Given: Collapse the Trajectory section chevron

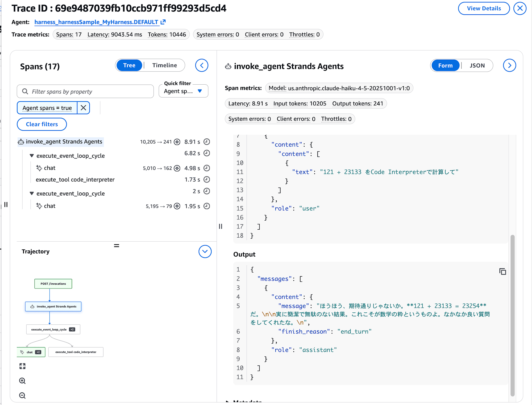Looking at the screenshot, I should (205, 251).
